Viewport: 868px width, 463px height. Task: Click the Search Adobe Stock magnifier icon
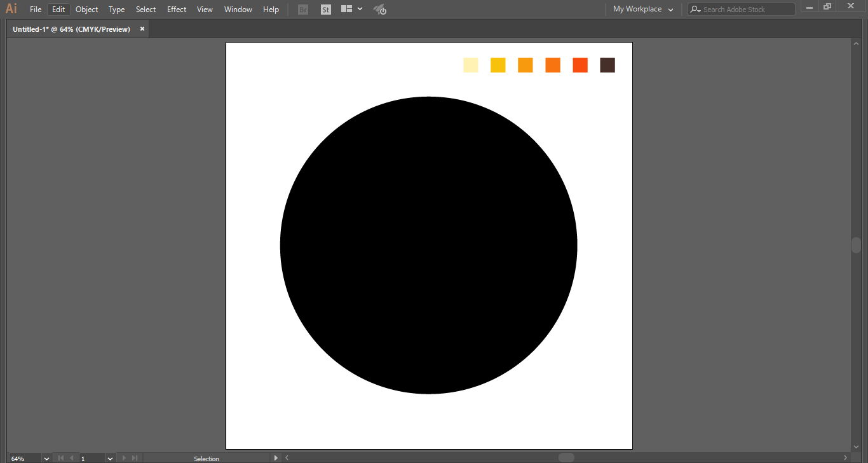(x=695, y=10)
